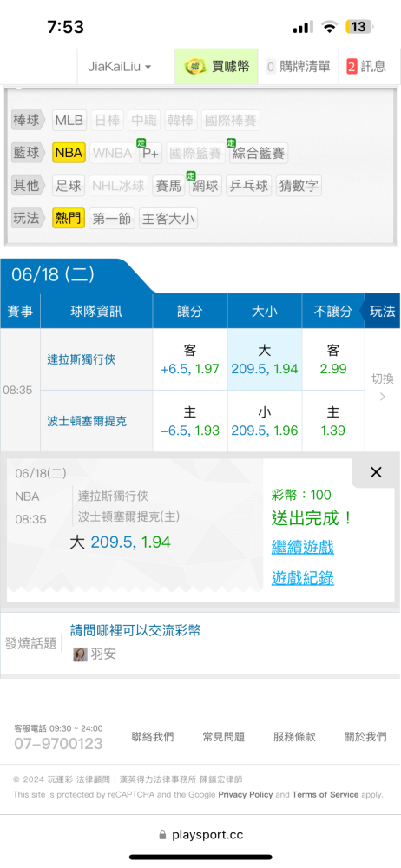401x868 pixels.
Task: Click 羽安's avatar thumbnail
Action: point(81,654)
